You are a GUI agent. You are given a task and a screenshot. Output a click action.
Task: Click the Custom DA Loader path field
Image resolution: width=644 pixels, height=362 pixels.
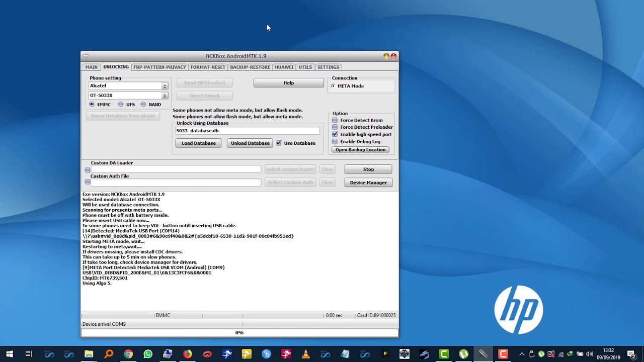(x=176, y=169)
